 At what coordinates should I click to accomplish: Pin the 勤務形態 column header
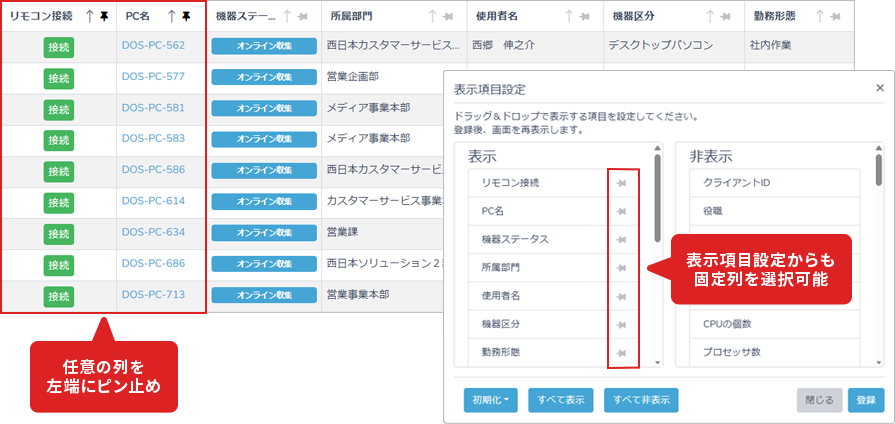pos(836,17)
